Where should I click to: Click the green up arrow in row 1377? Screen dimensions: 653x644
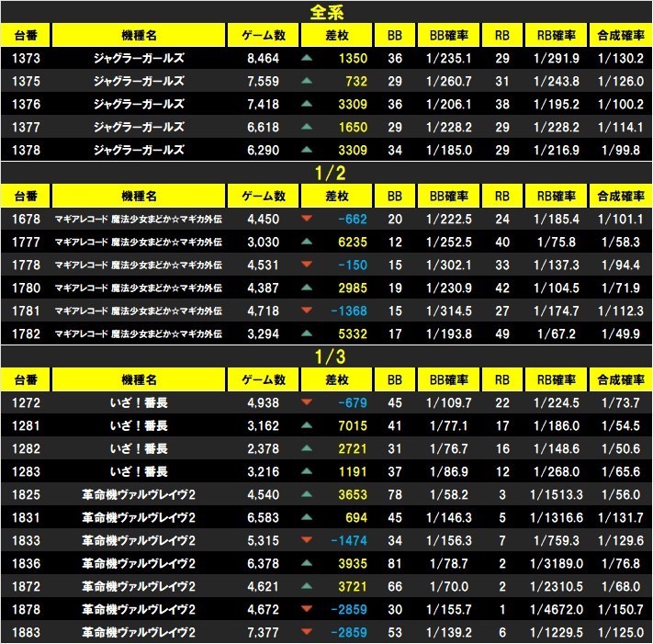[x=307, y=127]
